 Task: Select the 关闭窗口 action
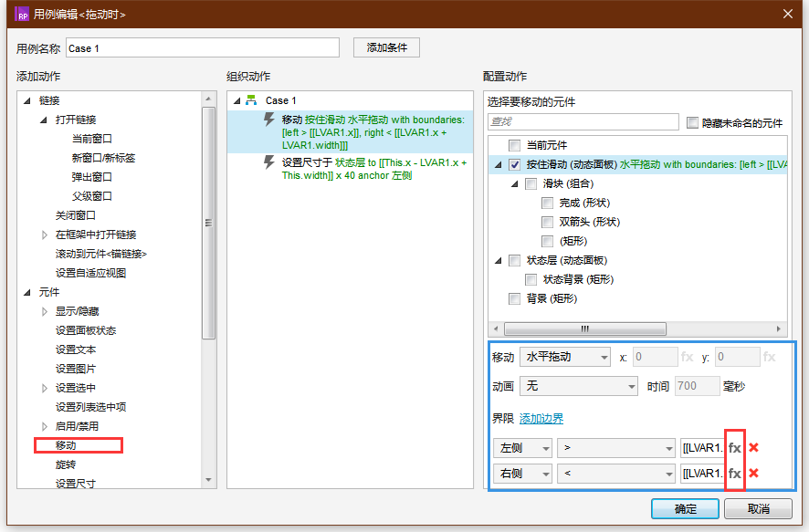coord(75,215)
